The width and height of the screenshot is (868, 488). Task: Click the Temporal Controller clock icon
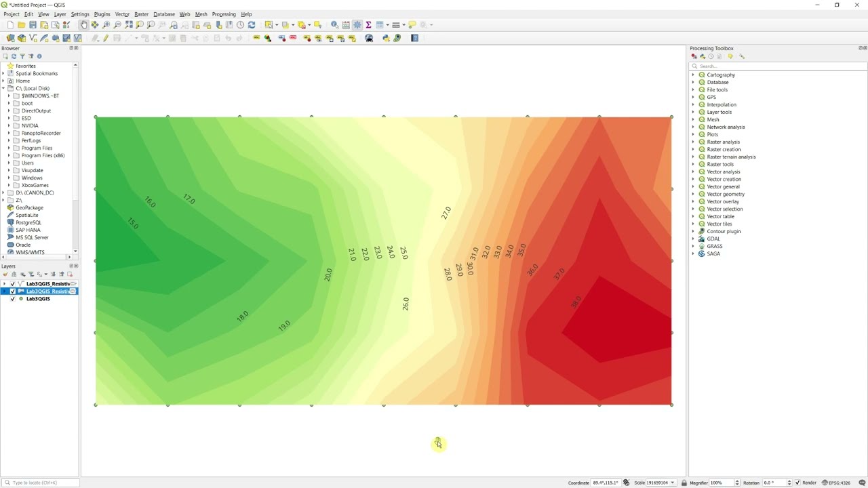click(x=240, y=25)
